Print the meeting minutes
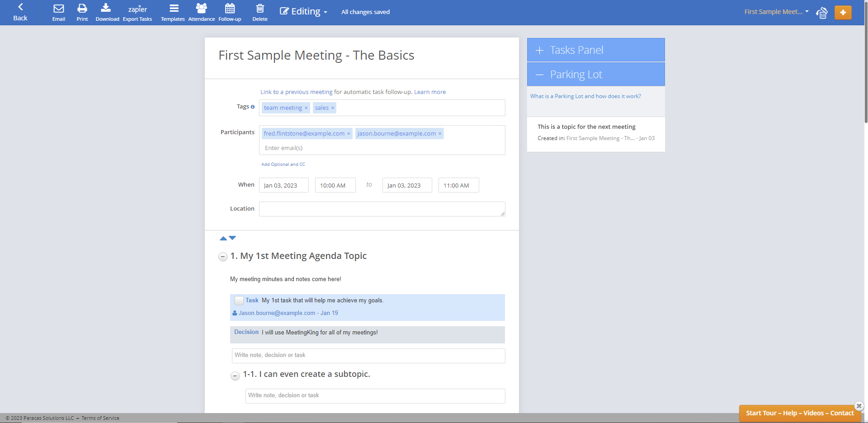Image resolution: width=868 pixels, height=423 pixels. (82, 12)
